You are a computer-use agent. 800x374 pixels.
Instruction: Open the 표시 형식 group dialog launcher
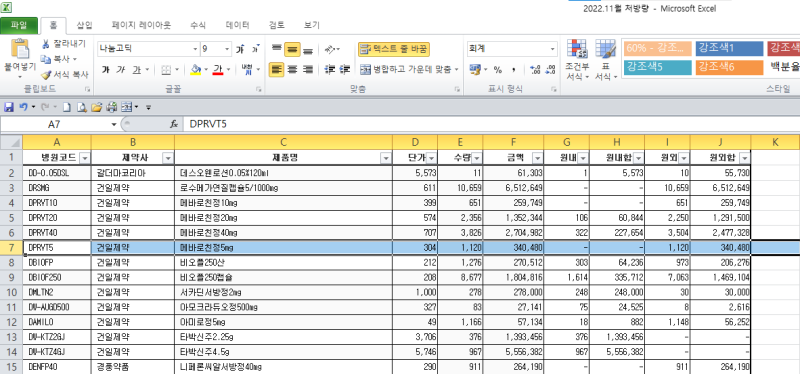point(554,89)
